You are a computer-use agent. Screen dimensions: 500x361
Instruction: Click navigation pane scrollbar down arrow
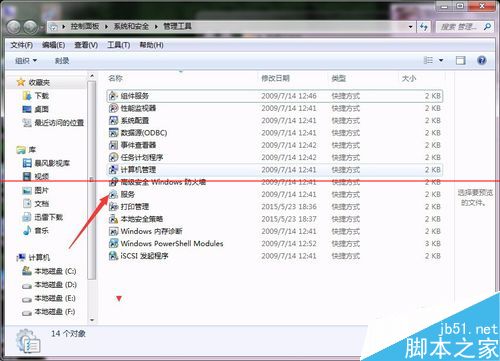pyautogui.click(x=92, y=321)
